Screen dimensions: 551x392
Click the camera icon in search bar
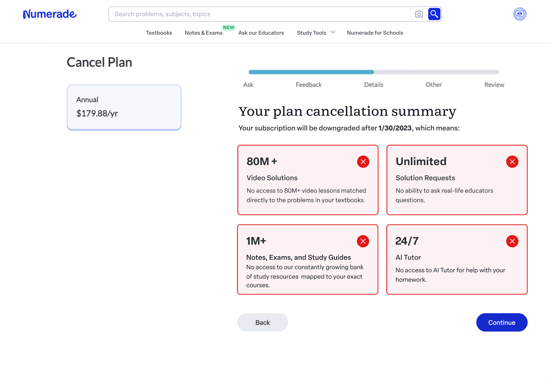419,14
